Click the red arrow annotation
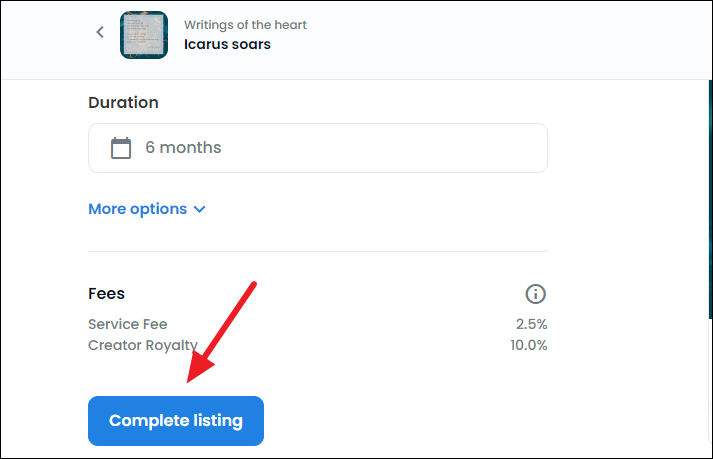Viewport: 713px width, 459px height. point(221,332)
